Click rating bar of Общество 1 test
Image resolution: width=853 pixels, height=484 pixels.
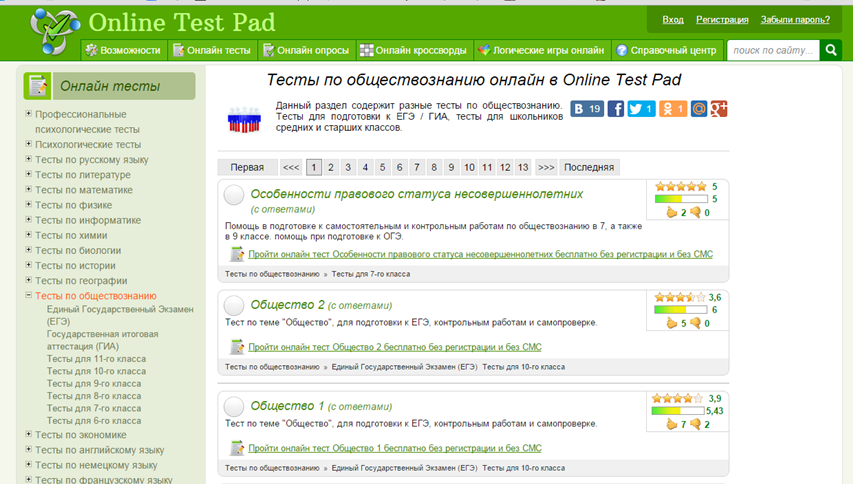[678, 411]
